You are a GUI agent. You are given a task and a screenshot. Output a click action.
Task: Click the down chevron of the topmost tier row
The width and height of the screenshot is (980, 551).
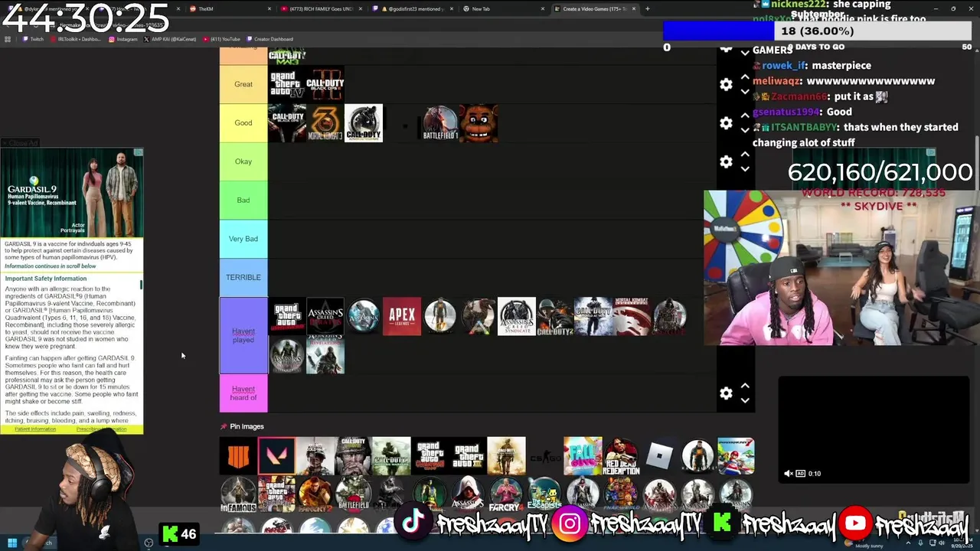pyautogui.click(x=745, y=53)
